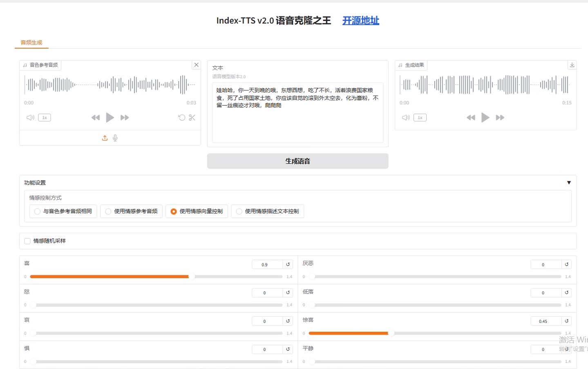The image size is (588, 369).
Task: Click the 生成语音 button
Action: [x=297, y=161]
